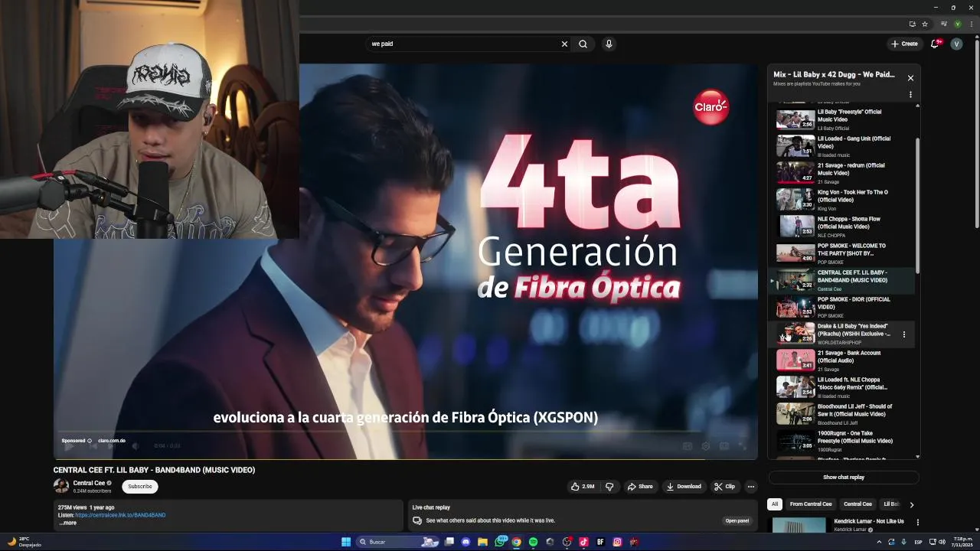Open YouTube notifications bell

pyautogui.click(x=935, y=44)
